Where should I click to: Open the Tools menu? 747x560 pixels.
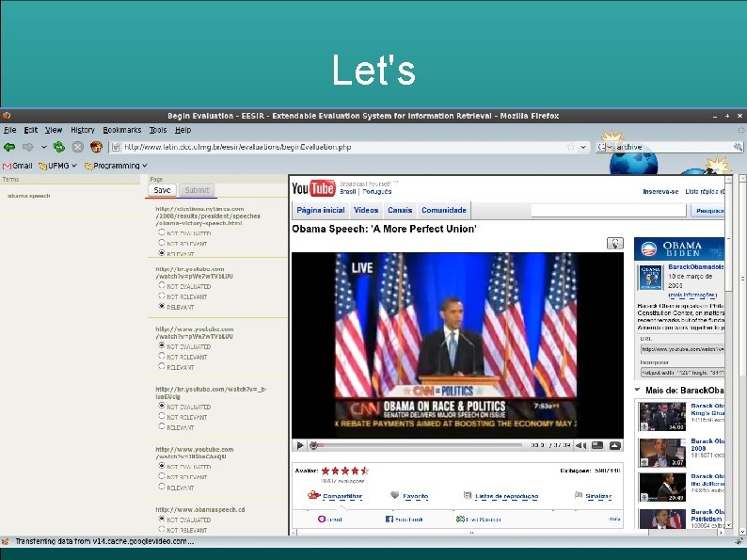[x=158, y=130]
